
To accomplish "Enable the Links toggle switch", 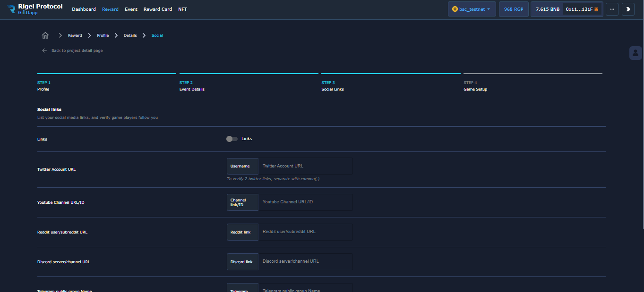I will tap(232, 139).
